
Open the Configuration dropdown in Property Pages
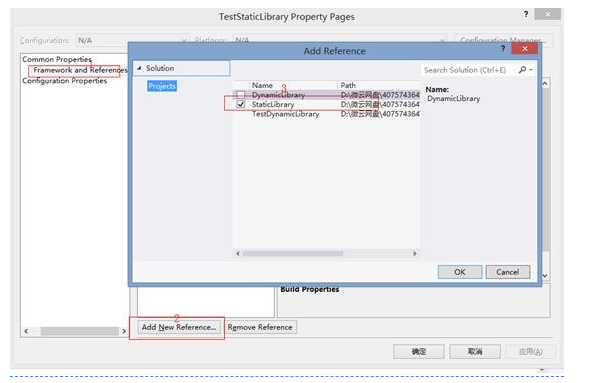point(132,40)
